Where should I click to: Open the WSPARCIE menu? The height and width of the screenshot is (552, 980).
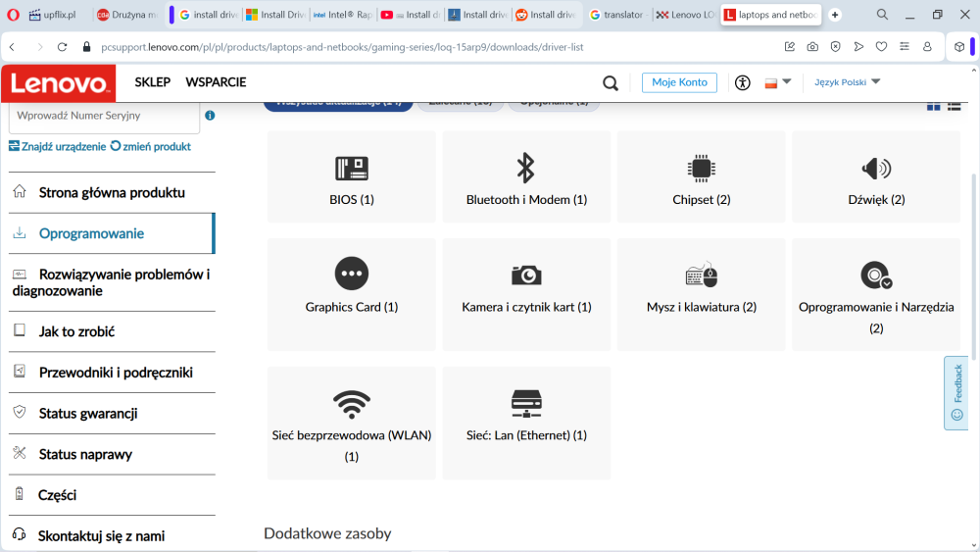click(216, 82)
